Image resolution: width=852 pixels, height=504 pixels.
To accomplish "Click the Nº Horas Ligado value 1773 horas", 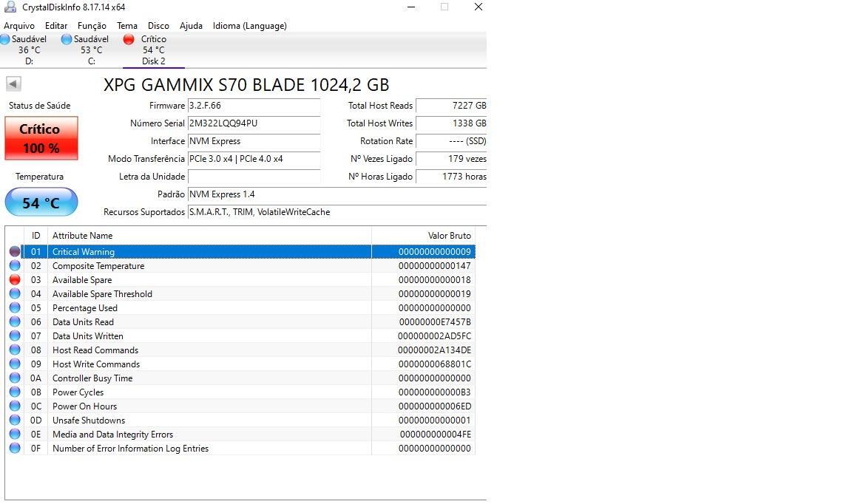I will (x=451, y=177).
